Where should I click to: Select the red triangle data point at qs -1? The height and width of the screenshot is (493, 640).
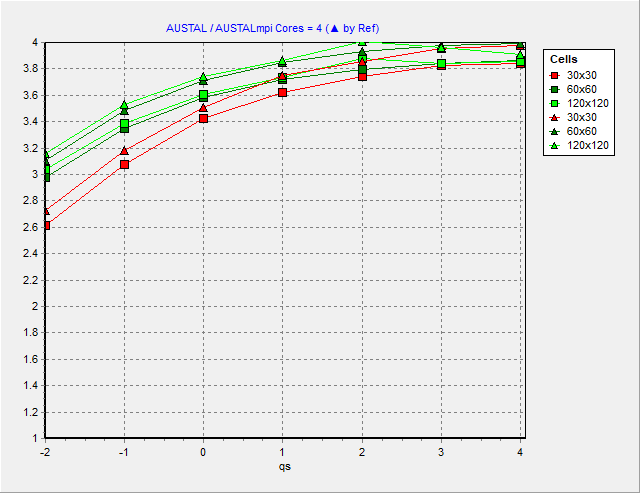124,151
